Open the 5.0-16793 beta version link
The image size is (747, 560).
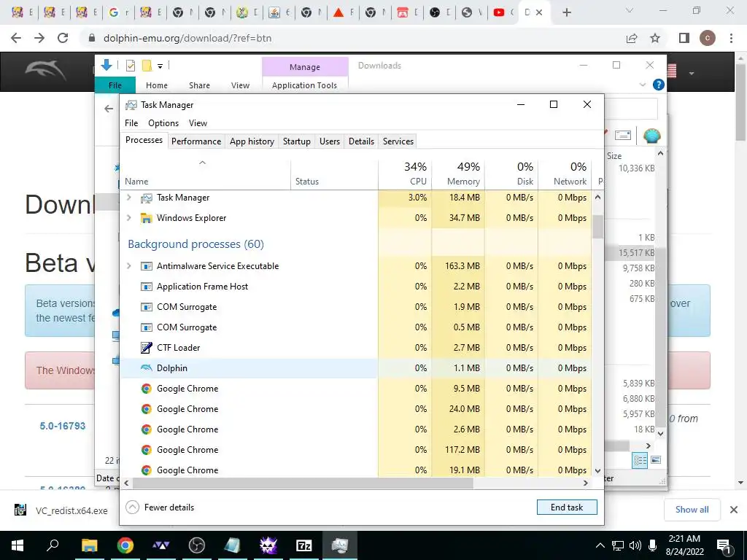[63, 426]
